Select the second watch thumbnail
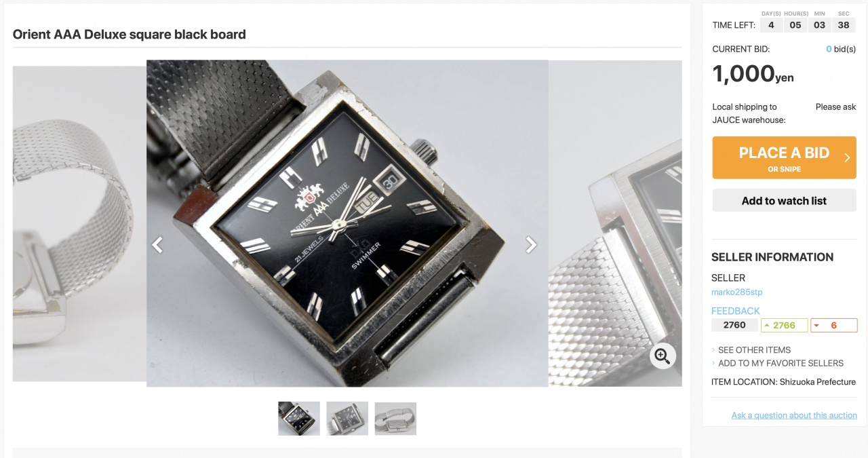 click(x=347, y=419)
